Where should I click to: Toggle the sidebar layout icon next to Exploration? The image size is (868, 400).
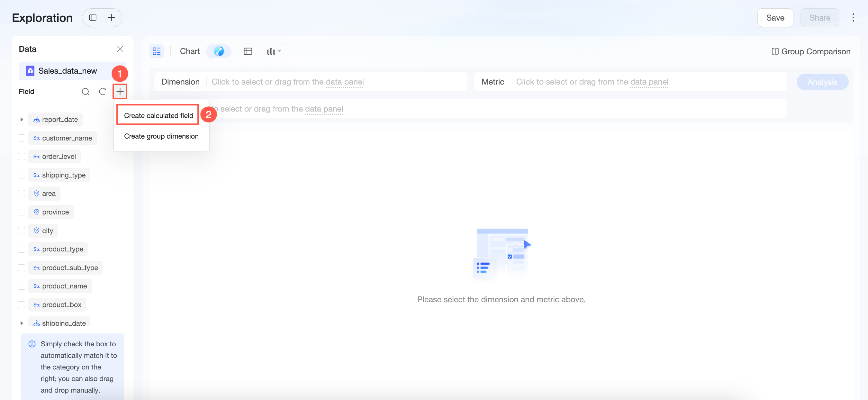93,17
